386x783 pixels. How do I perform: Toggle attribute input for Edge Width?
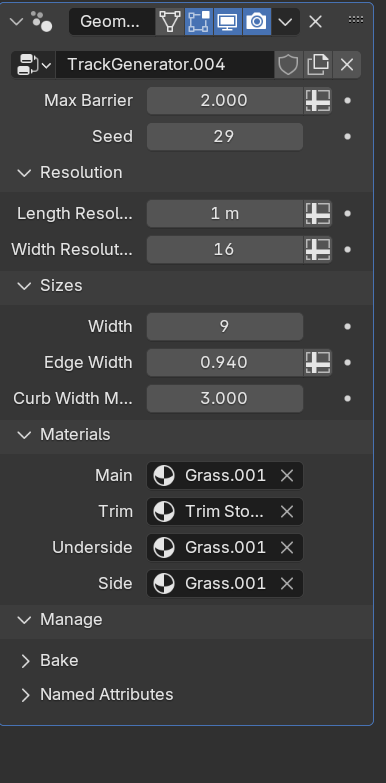318,362
